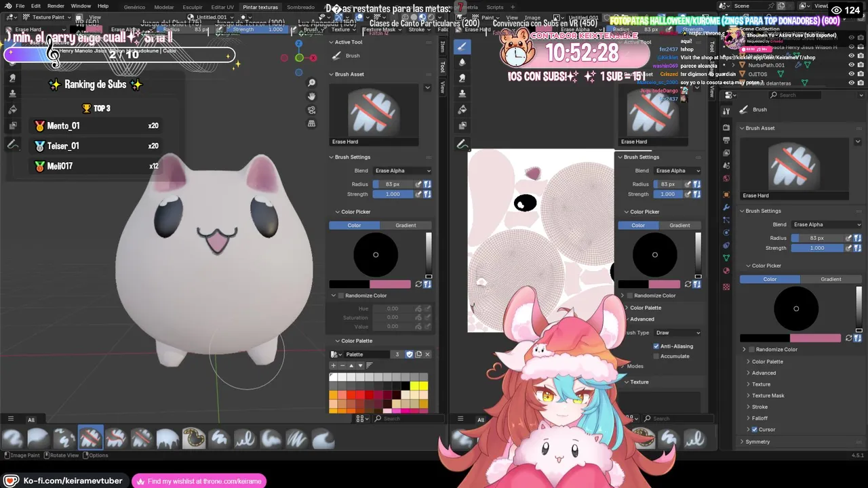Expand the brush asset dropdown arrow in left sidebar
868x488 pixels.
[427, 88]
